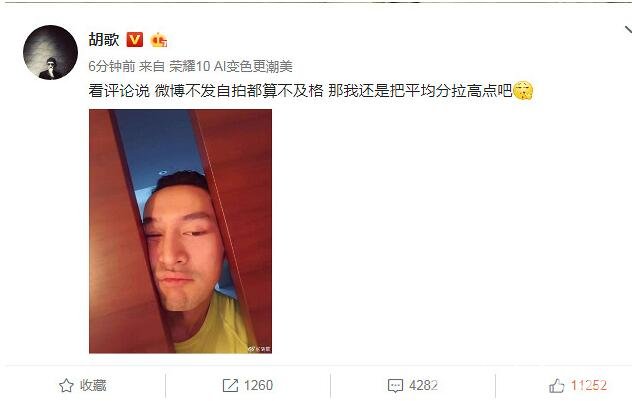Click the comment speech-bubble icon
The width and height of the screenshot is (632, 401).
(395, 386)
